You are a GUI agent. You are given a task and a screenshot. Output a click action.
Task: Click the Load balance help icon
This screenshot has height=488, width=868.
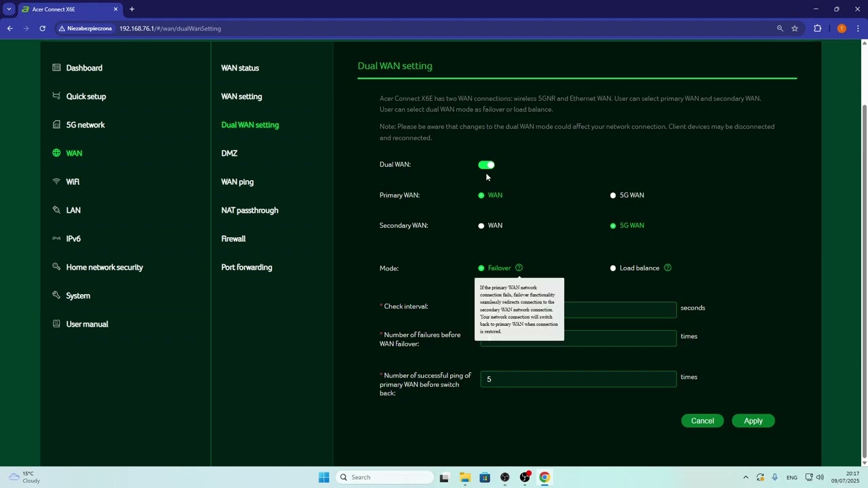(x=667, y=268)
